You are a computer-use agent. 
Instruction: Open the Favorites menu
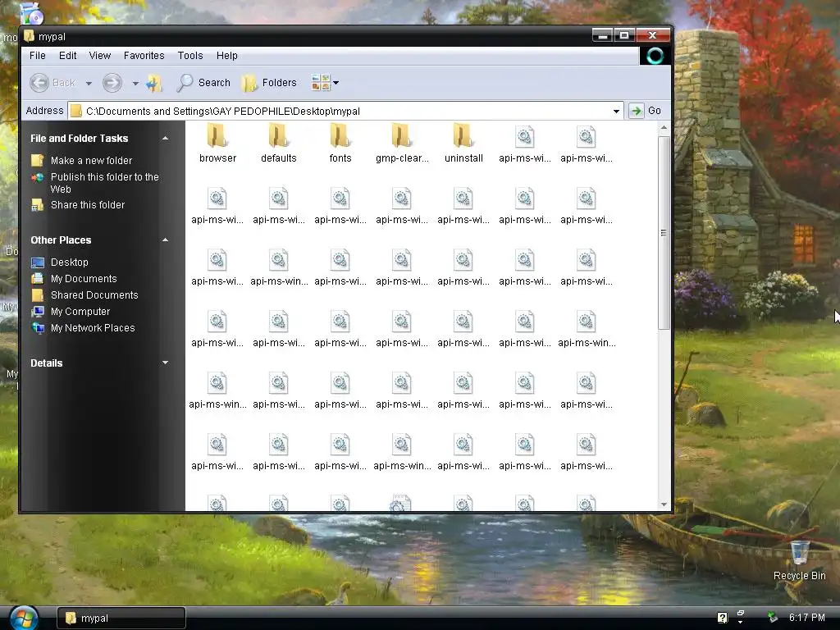[x=144, y=56]
